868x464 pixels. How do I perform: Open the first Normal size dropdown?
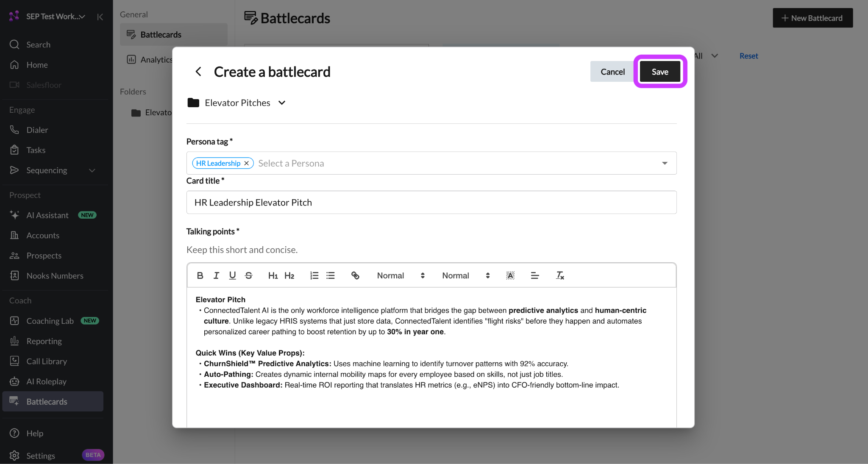point(401,275)
